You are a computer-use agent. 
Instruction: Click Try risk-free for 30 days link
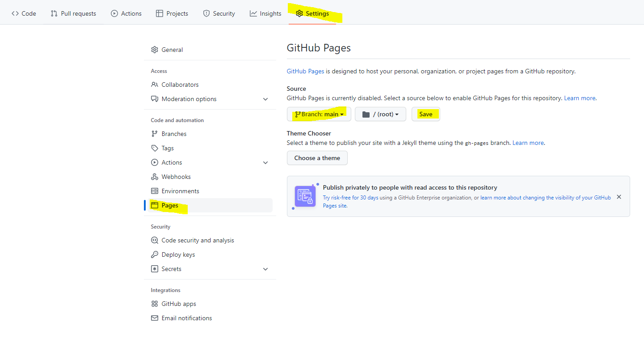pyautogui.click(x=350, y=197)
